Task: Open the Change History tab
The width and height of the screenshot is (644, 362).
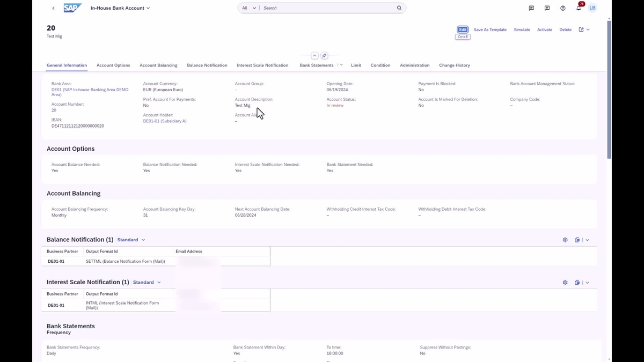Action: click(x=454, y=65)
